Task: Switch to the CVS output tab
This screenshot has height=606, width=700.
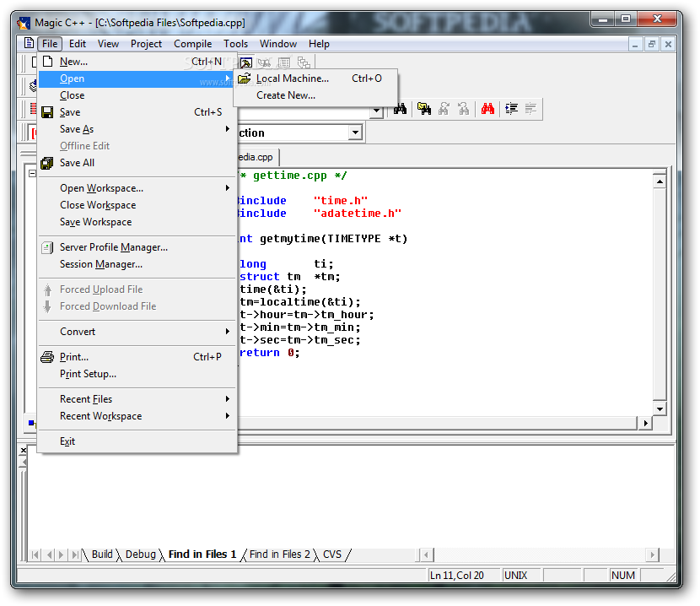Action: point(332,555)
